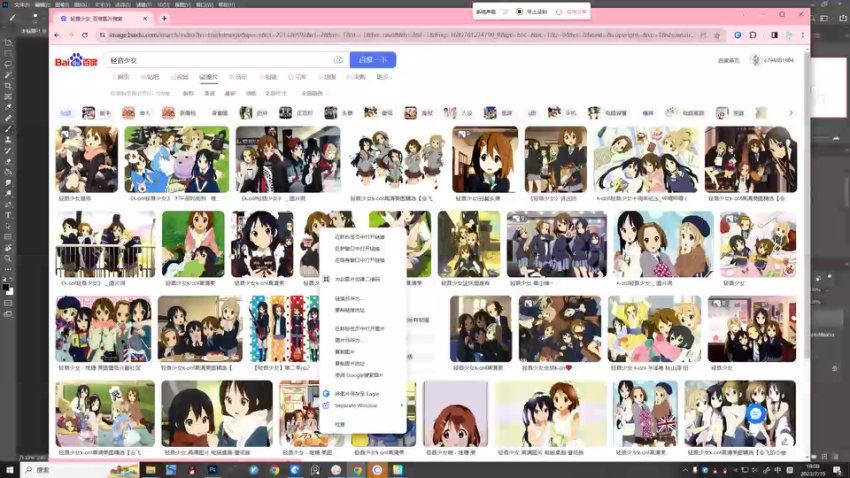Select the Move tool in Photoshop toolbar
Screen dimensions: 850x478
click(x=8, y=42)
